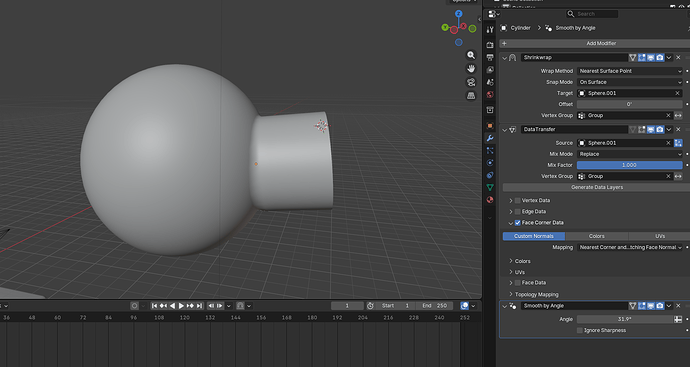Open Shrinkwrap modifier extra options arrow
Screen dimensions: 690x367
pos(669,58)
